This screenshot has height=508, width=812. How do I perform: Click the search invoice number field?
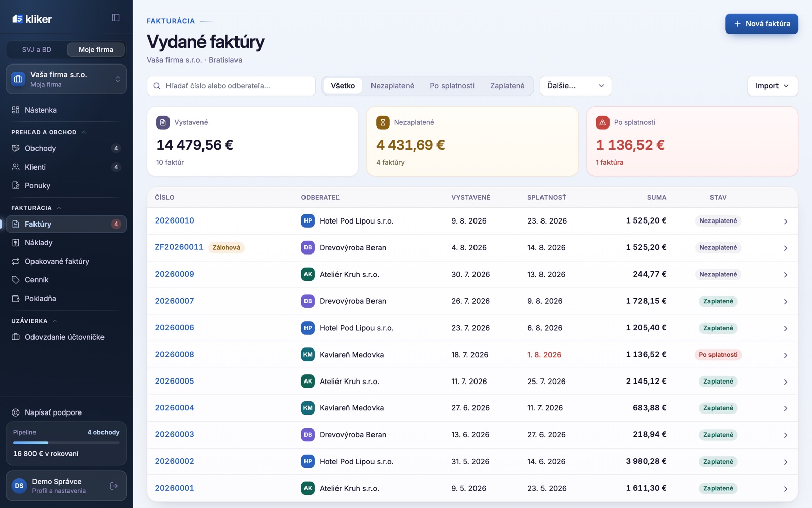tap(231, 86)
